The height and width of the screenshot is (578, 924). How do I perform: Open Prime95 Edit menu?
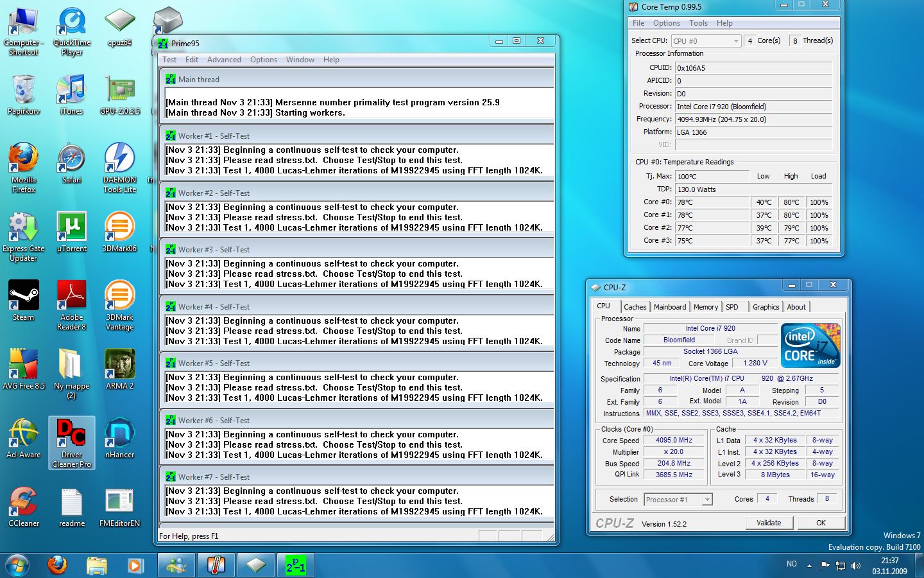[192, 60]
